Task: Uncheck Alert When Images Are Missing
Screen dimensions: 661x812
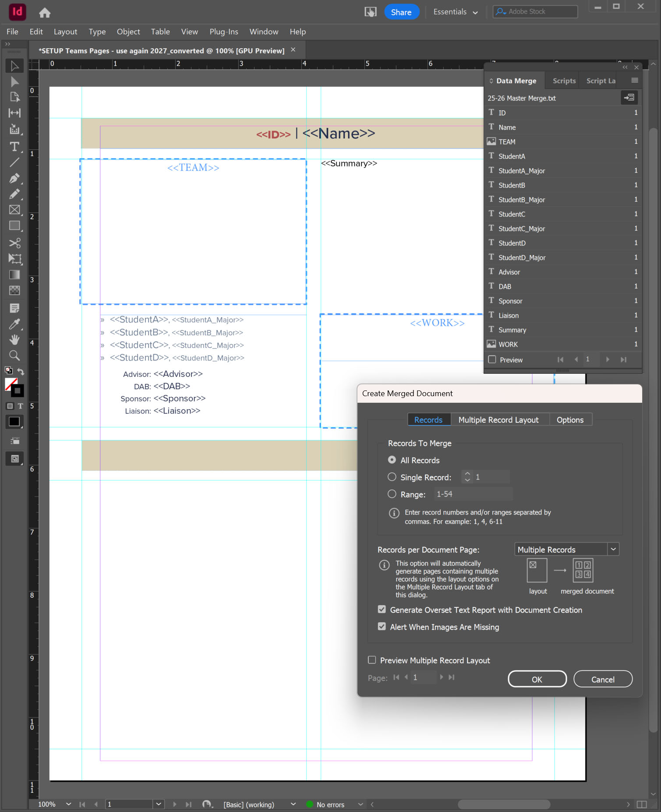Action: point(382,627)
